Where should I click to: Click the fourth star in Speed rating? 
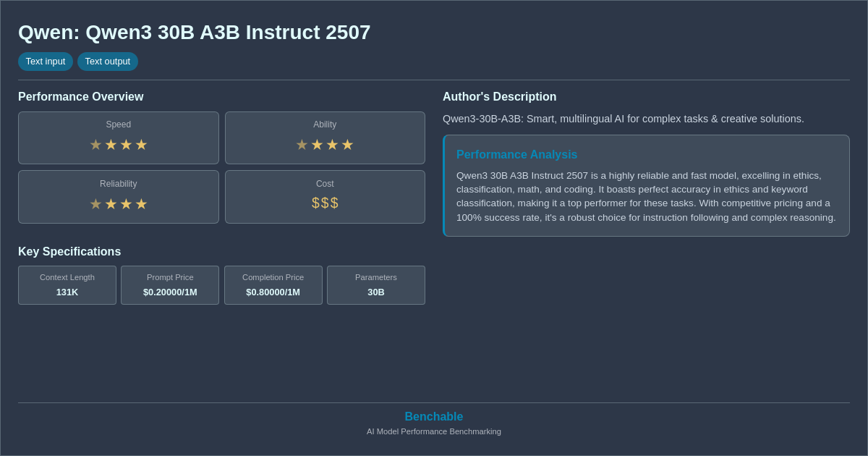point(142,144)
